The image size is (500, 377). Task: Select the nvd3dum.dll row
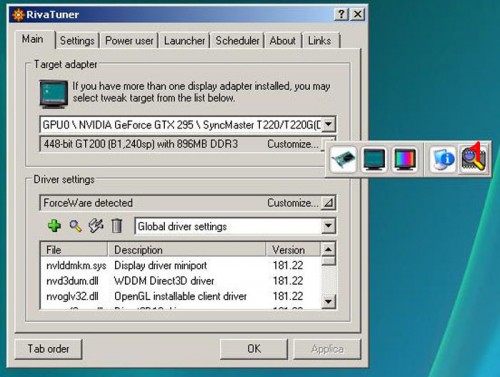(x=181, y=281)
